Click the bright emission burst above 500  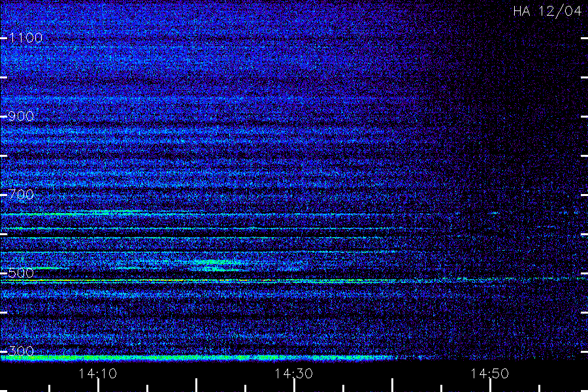[x=216, y=265]
